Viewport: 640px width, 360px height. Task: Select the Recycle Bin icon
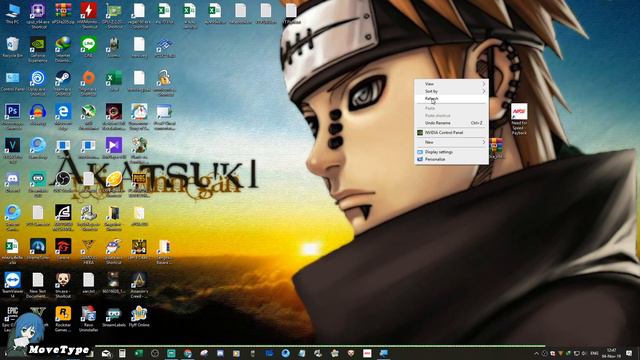click(x=13, y=47)
